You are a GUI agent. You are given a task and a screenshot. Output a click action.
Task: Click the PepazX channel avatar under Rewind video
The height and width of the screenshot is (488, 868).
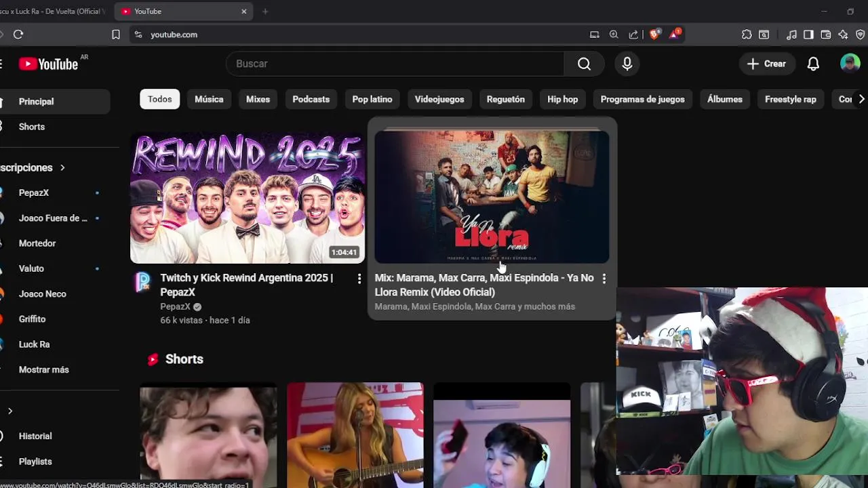[x=142, y=281]
